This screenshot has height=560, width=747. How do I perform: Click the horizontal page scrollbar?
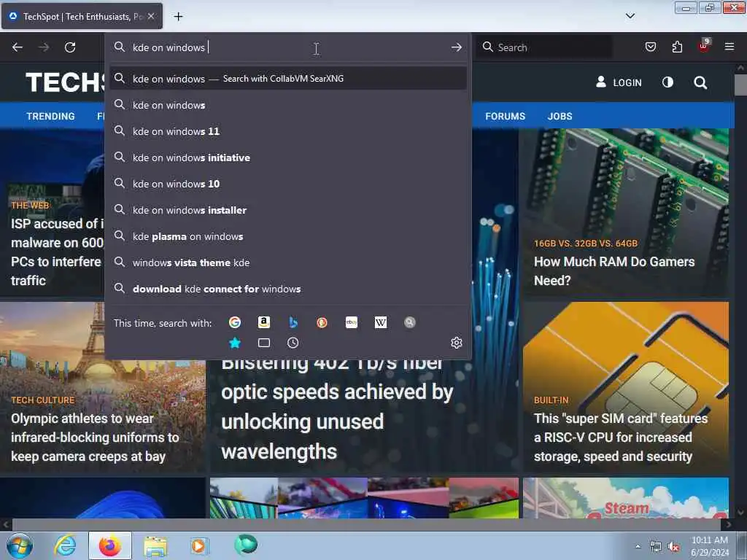[x=366, y=524]
